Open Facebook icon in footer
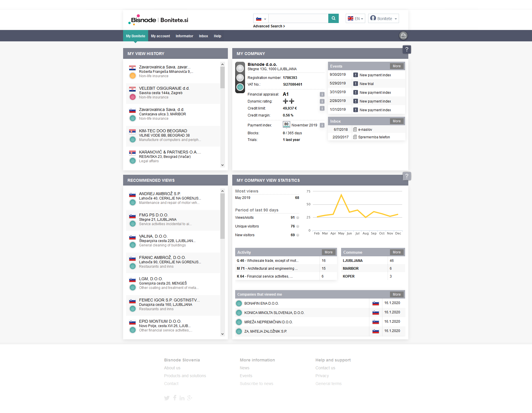 point(175,398)
